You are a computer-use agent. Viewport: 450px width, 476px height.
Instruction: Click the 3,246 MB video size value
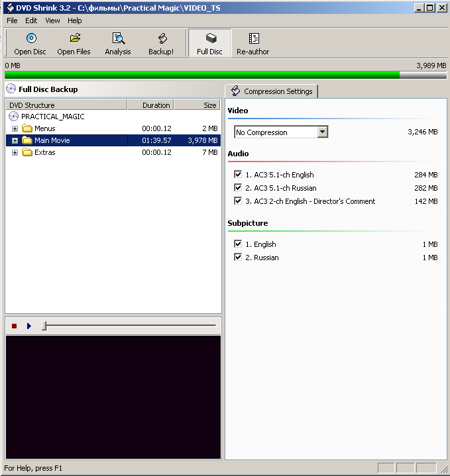(423, 132)
